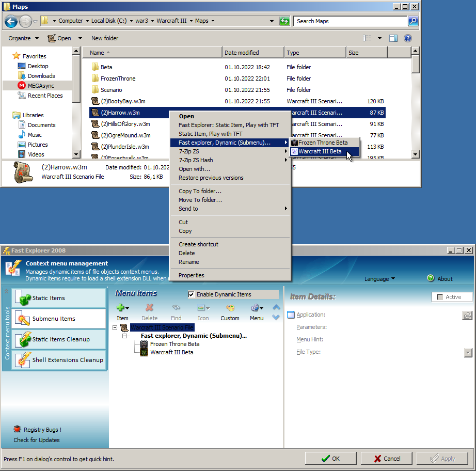Choose Frozen Throne Beta in submenu
Viewport: 476px width, 471px height.
tap(325, 143)
